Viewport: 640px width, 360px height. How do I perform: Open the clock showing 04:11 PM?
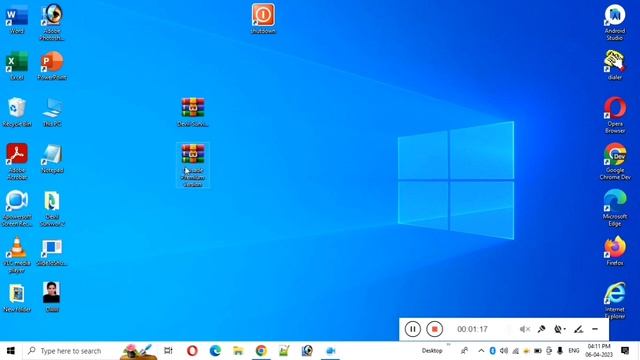(599, 351)
